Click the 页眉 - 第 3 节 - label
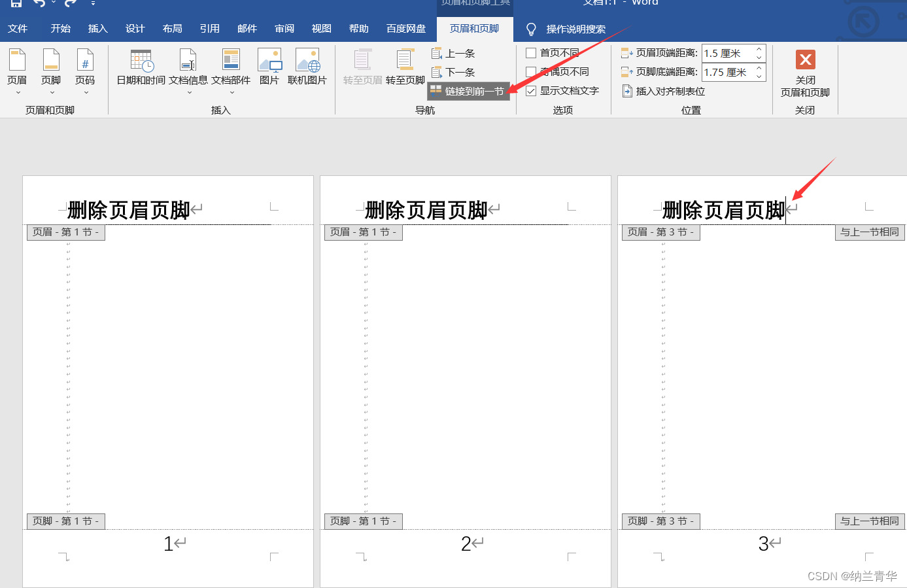The height and width of the screenshot is (588, 907). [661, 232]
